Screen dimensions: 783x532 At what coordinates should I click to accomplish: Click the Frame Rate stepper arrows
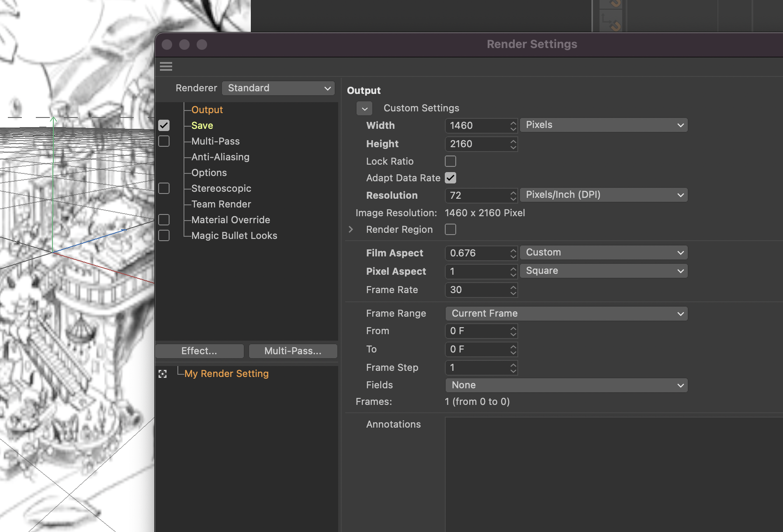coord(513,290)
